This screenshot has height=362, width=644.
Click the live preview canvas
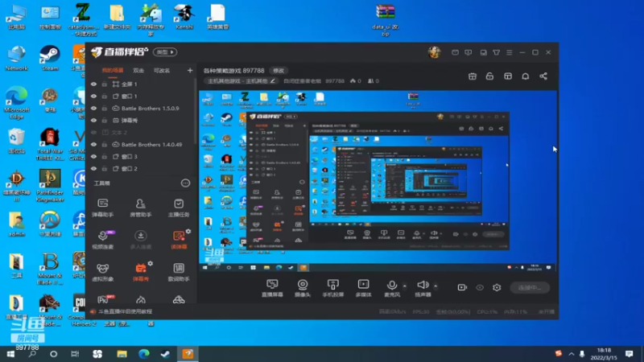click(378, 181)
